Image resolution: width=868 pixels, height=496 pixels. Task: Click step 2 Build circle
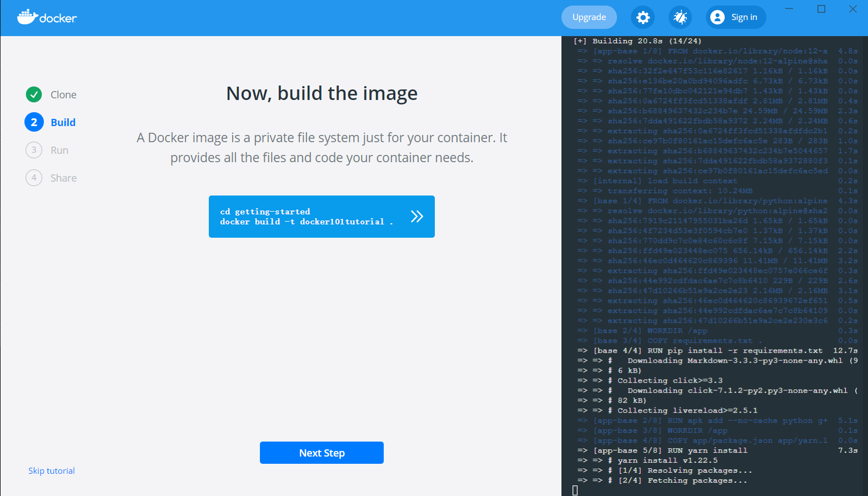[x=34, y=122]
